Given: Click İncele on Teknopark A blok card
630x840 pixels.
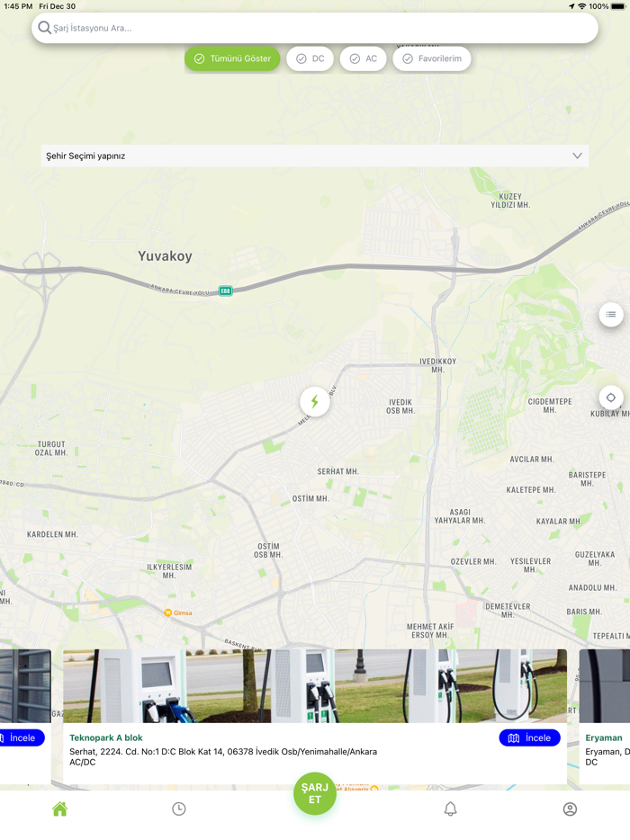Looking at the screenshot, I should [x=530, y=737].
